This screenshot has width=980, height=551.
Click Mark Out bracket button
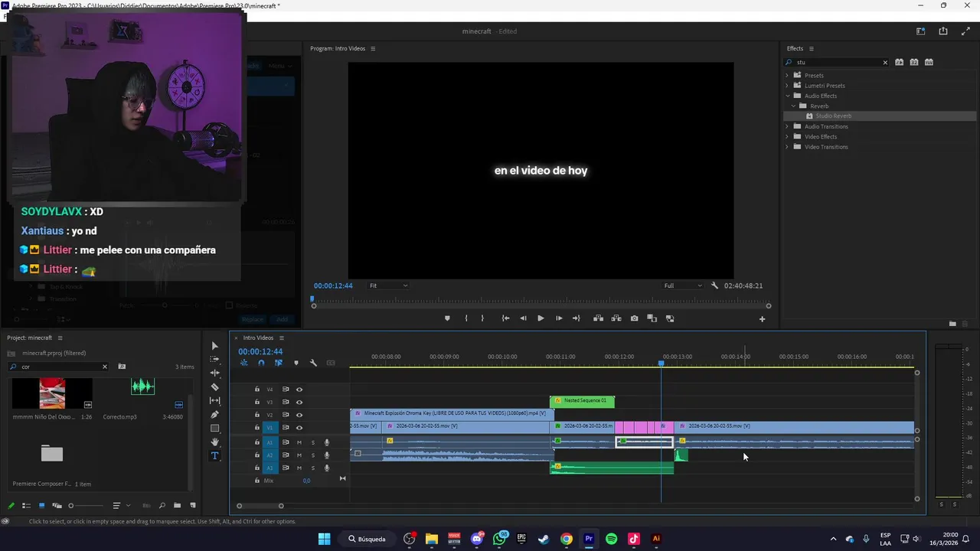(x=482, y=318)
